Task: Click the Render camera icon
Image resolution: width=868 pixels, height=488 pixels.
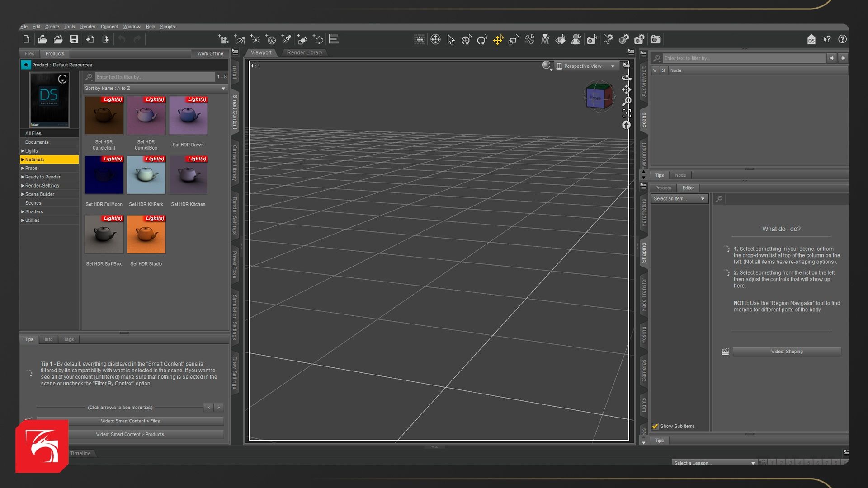Action: pos(656,40)
